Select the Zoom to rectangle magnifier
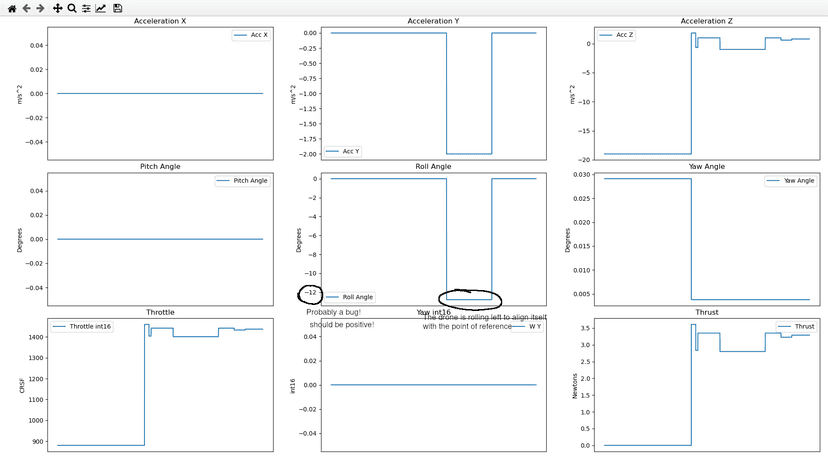828x456 pixels. click(72, 8)
